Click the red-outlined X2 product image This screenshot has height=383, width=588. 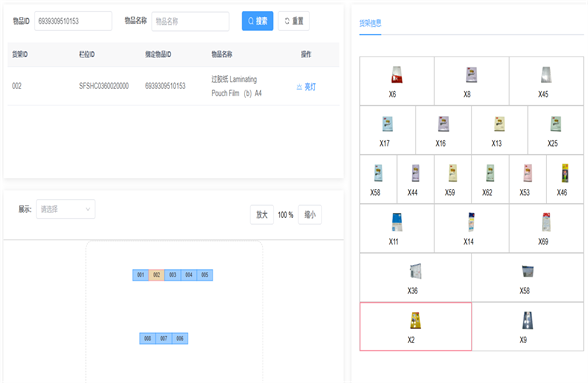[415, 320]
